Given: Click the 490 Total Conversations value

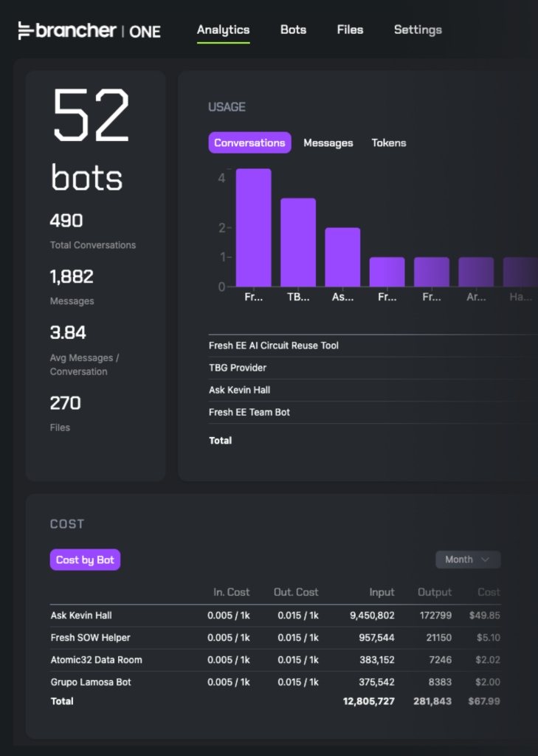Looking at the screenshot, I should click(66, 220).
